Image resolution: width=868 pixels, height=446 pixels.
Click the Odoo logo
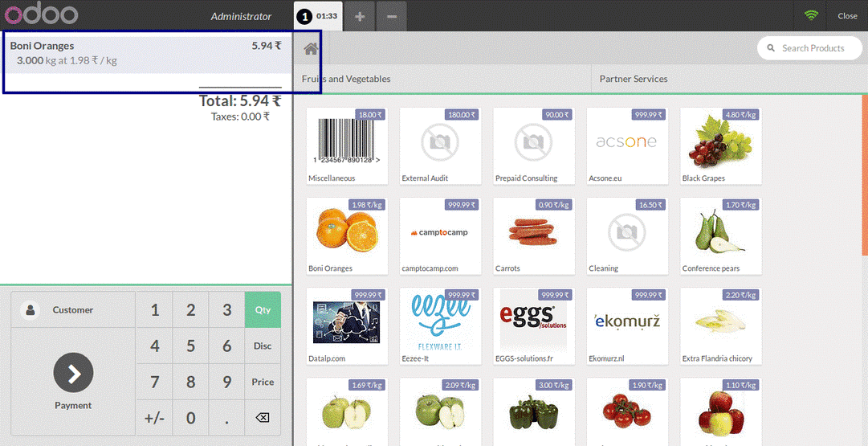tap(41, 15)
